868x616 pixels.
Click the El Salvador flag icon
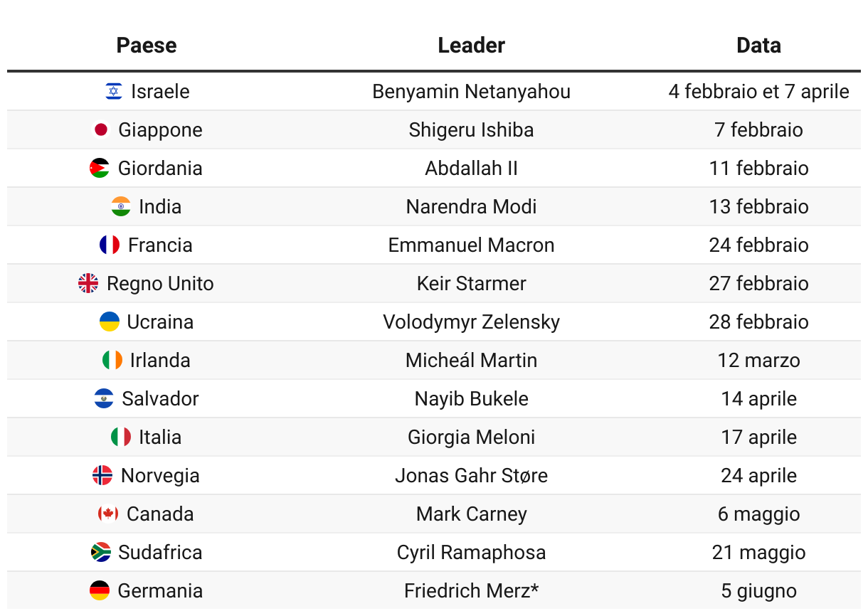[104, 398]
